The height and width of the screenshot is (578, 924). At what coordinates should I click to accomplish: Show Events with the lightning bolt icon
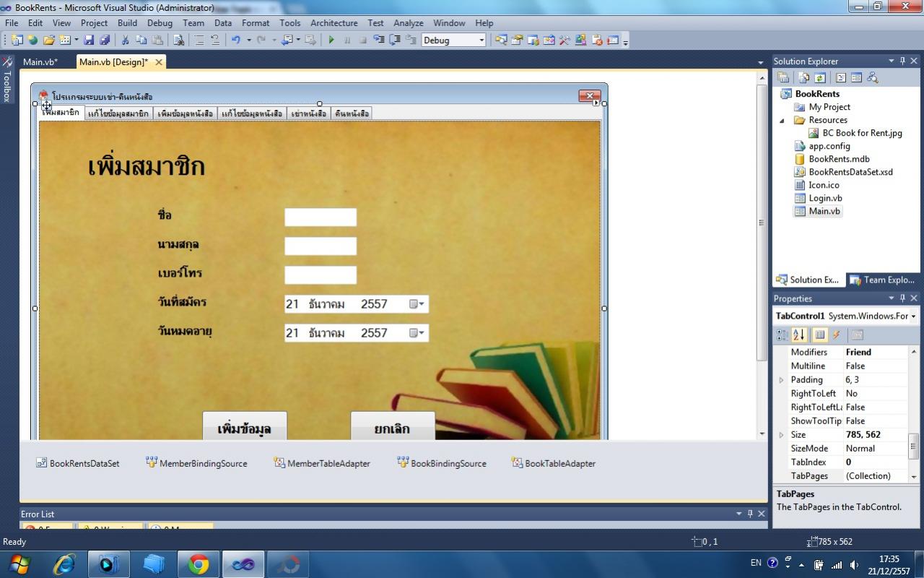pos(837,335)
